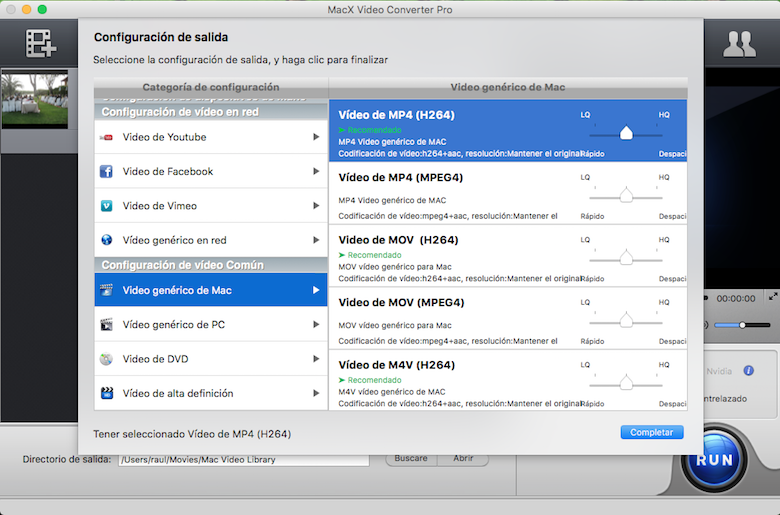Click the Completar button
780x515 pixels.
652,432
